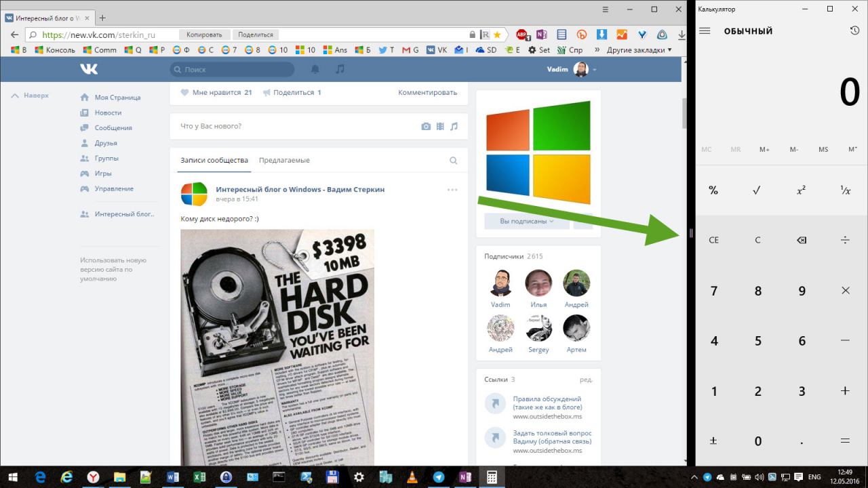Click the equals key
This screenshot has width=868, height=488.
tap(845, 441)
